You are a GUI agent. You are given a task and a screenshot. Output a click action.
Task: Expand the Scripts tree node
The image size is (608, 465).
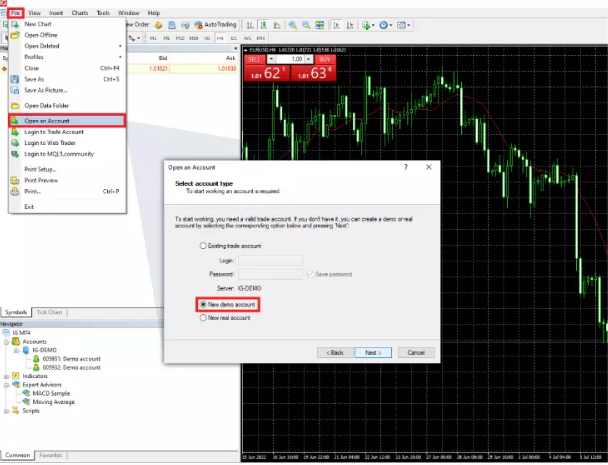[6, 411]
